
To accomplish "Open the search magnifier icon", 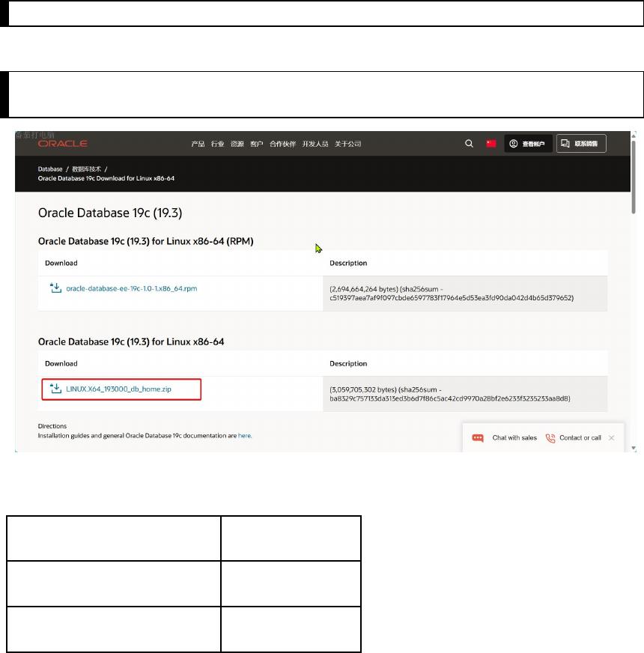I will 469,144.
